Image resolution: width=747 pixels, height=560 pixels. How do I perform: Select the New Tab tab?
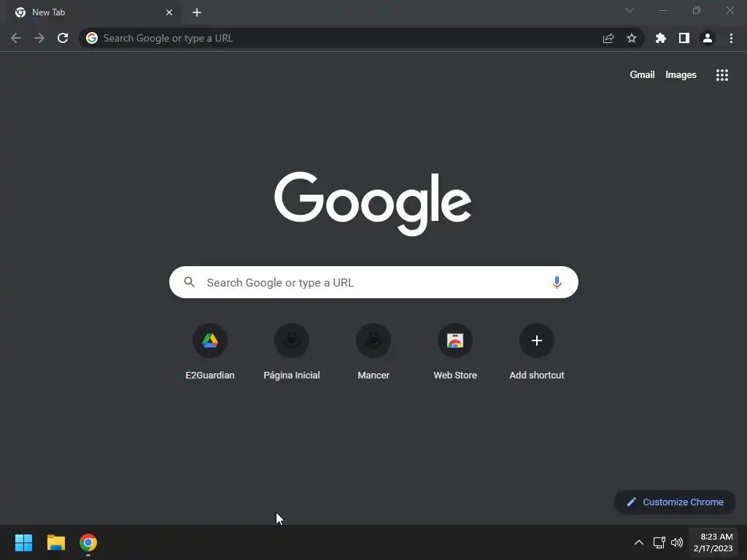(93, 12)
